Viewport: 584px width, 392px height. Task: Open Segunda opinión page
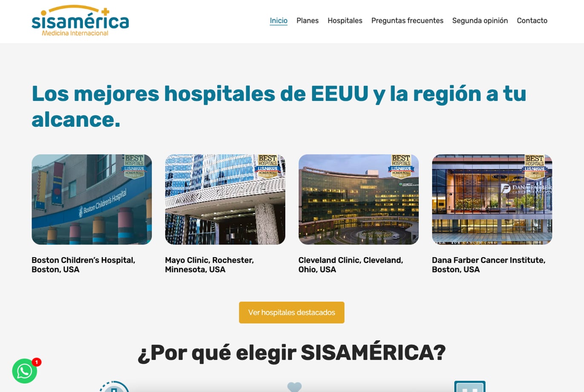[x=480, y=20]
